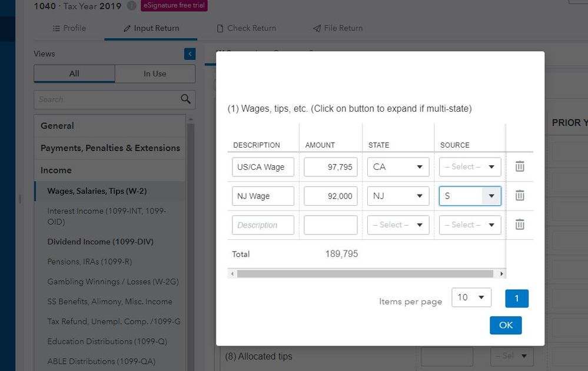Click the eSignature free trial badge
Viewport: 588px width, 371px height.
pos(175,6)
